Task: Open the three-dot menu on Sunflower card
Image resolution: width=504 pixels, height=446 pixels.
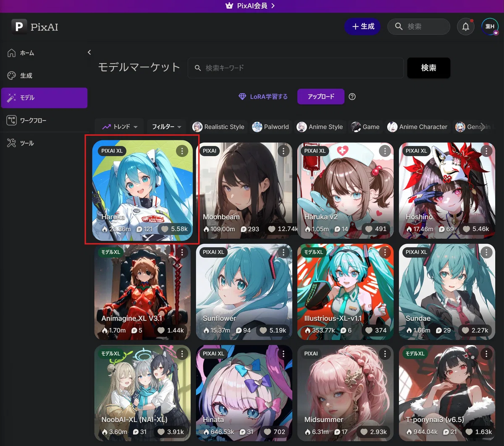Action: 283,252
